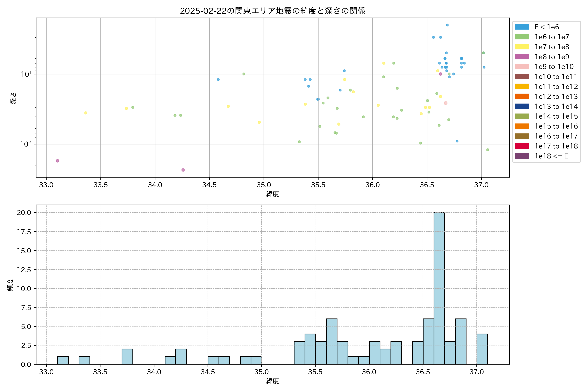Click the magenta scatter point near latitude 34.25
Image resolution: width=588 pixels, height=392 pixels.
(183, 170)
